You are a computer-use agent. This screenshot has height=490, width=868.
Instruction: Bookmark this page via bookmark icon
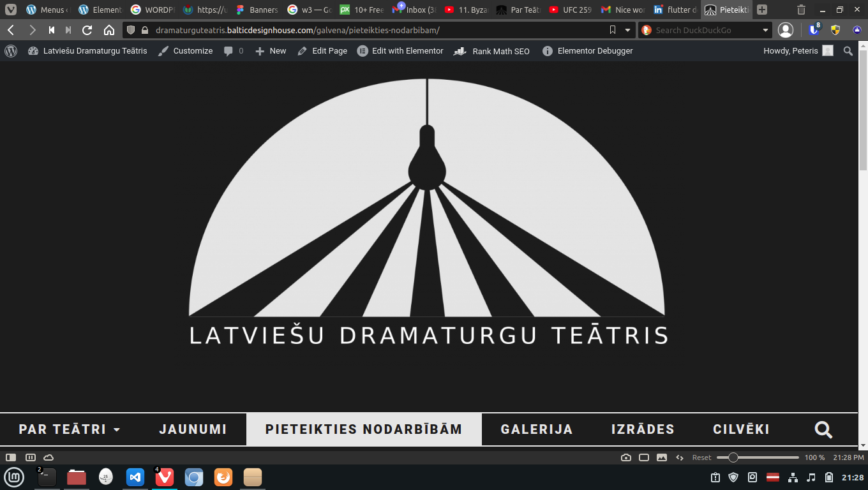613,30
